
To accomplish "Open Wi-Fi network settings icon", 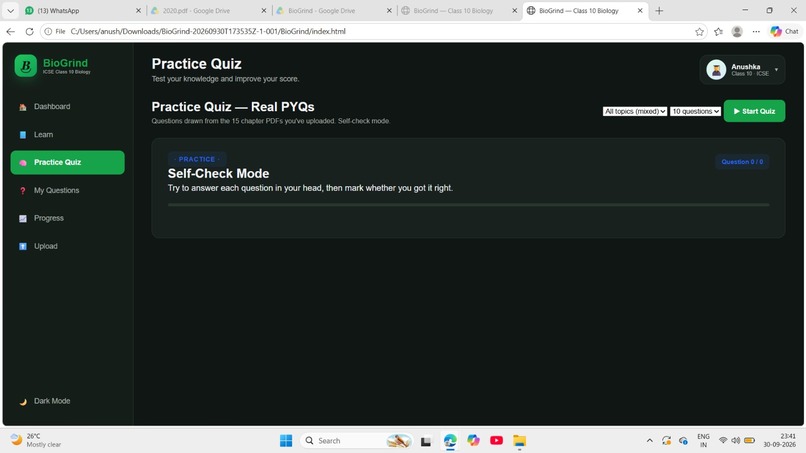I will 723,441.
